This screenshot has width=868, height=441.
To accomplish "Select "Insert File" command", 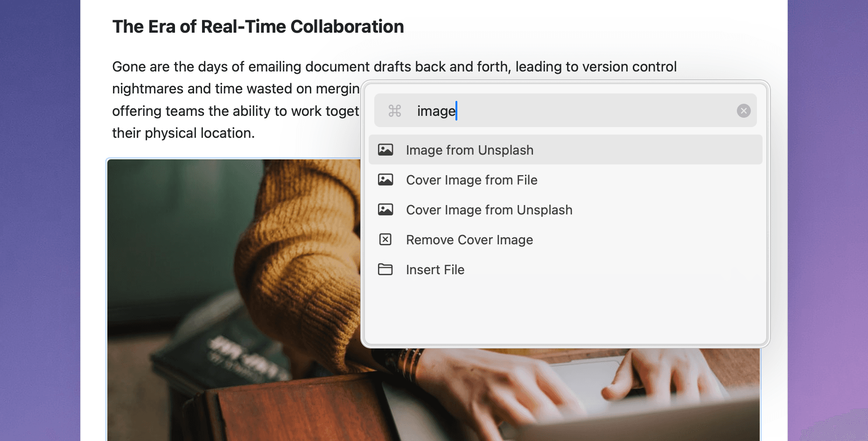I will 565,270.
